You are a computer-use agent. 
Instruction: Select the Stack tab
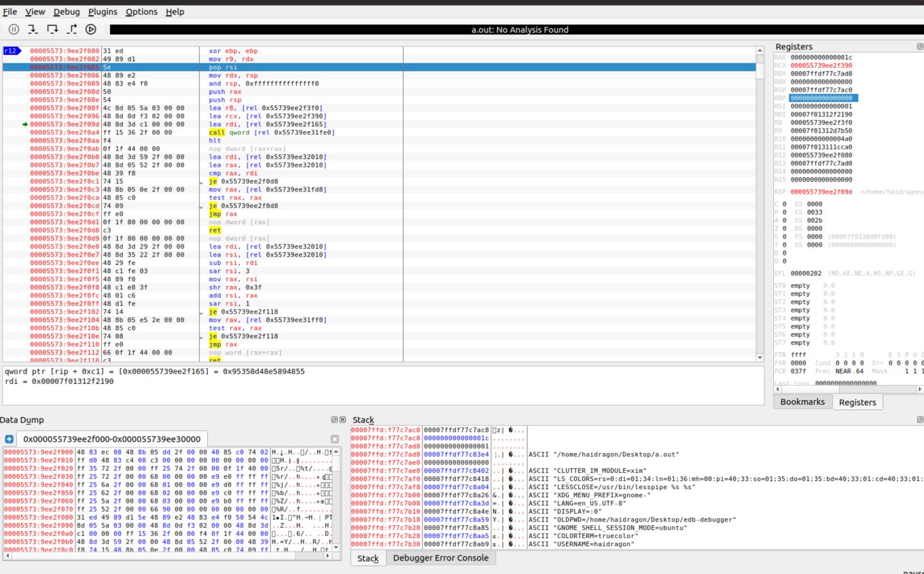click(x=368, y=558)
